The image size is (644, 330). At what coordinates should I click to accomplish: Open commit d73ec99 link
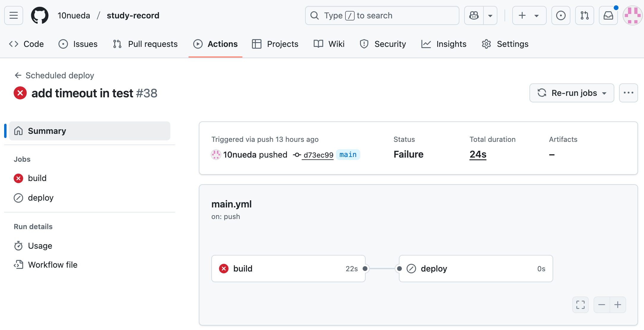[318, 155]
